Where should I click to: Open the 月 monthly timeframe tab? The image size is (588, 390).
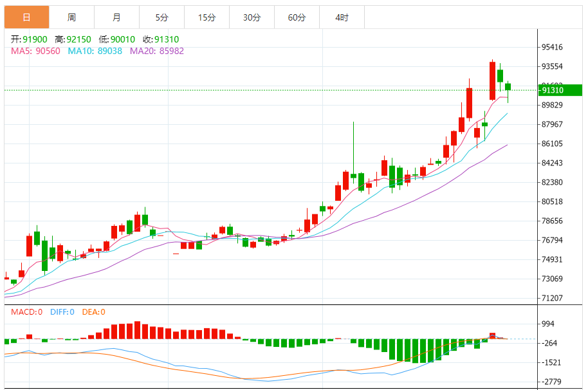pyautogui.click(x=116, y=17)
